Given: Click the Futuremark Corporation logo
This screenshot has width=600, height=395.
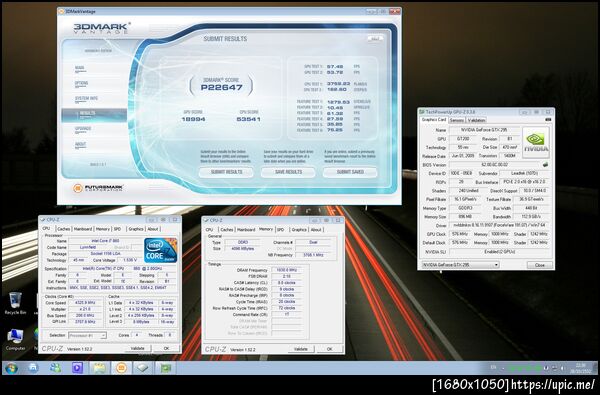Looking at the screenshot, I should point(98,188).
